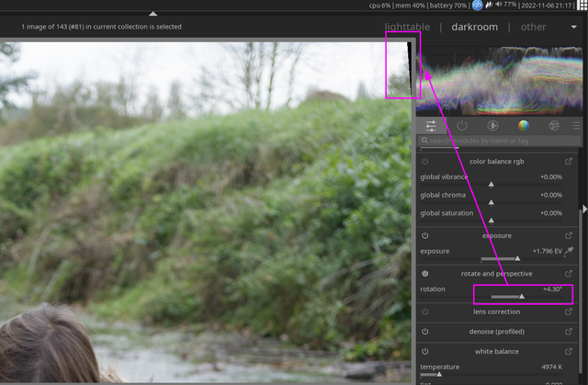Open rotate and perspective full module view

coord(569,274)
